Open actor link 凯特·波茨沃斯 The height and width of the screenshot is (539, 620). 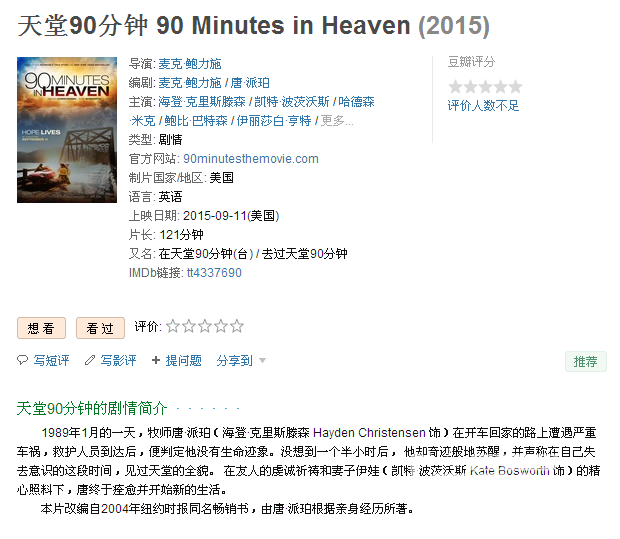[x=292, y=102]
